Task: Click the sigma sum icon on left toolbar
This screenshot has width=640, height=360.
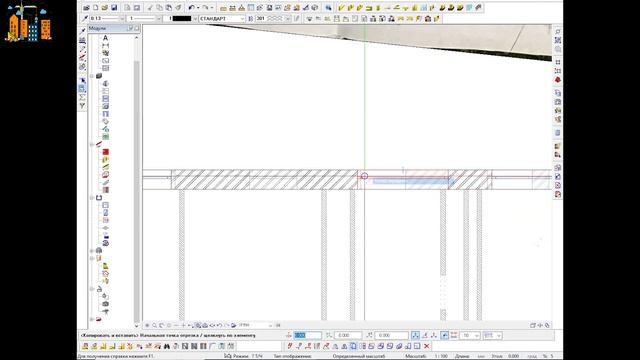Action: [82, 97]
